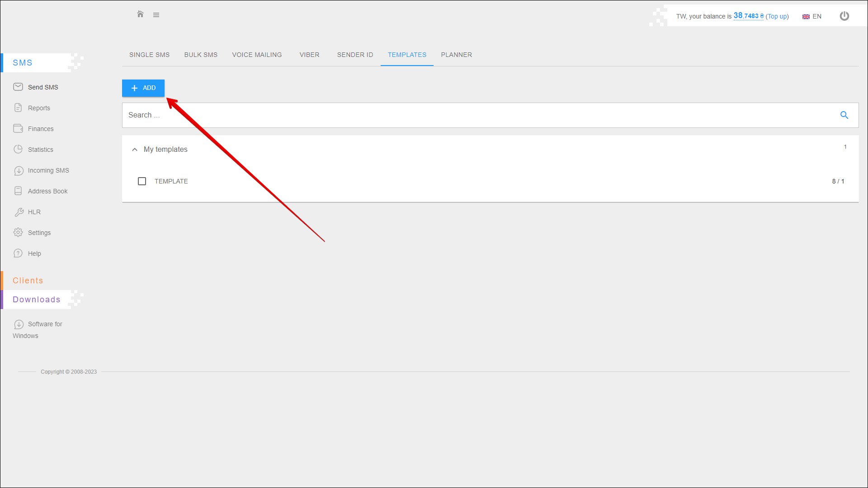Click the magnifier search icon
Viewport: 868px width, 488px height.
coord(844,115)
